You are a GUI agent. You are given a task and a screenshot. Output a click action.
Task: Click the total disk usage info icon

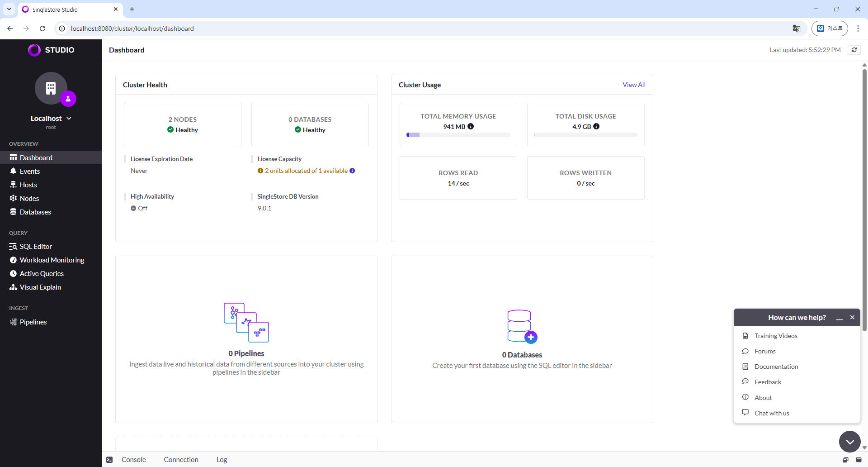click(596, 126)
